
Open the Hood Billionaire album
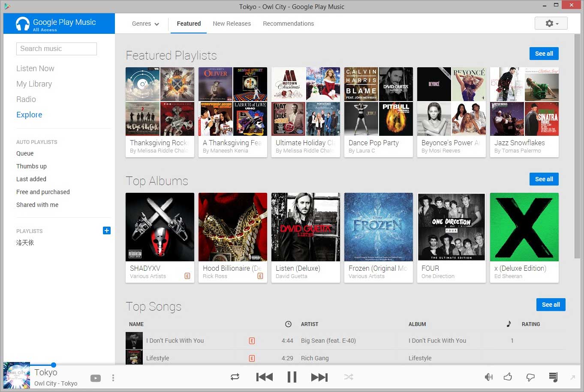click(x=233, y=238)
